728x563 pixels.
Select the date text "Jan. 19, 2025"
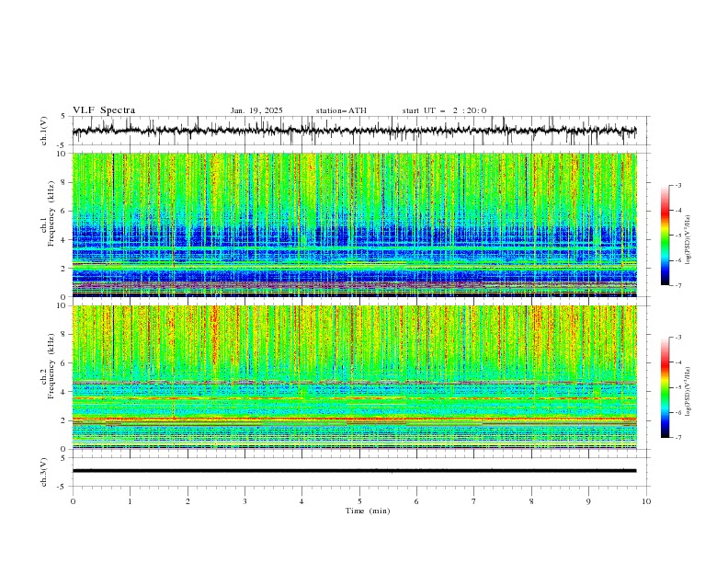256,110
